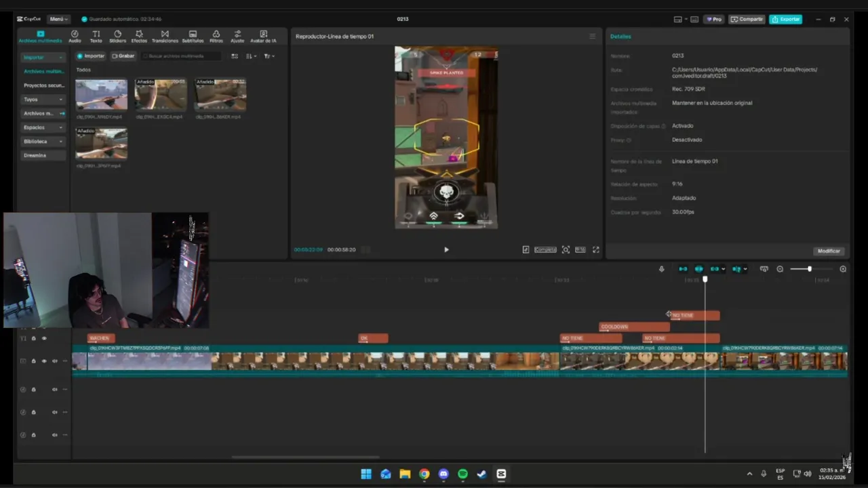This screenshot has width=868, height=488.
Task: Open the media filter dropdown
Action: 269,56
